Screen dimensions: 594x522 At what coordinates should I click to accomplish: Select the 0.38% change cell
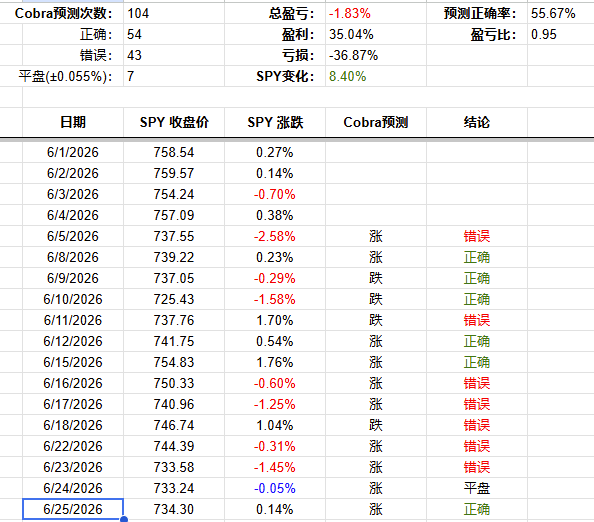tap(275, 215)
